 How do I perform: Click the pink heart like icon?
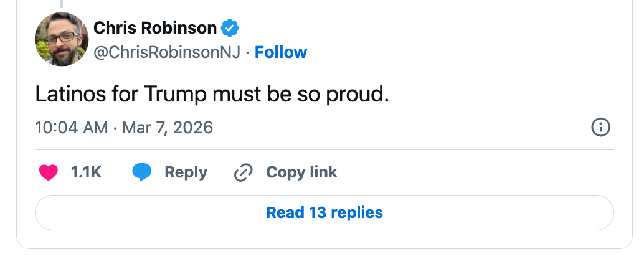pyautogui.click(x=49, y=172)
